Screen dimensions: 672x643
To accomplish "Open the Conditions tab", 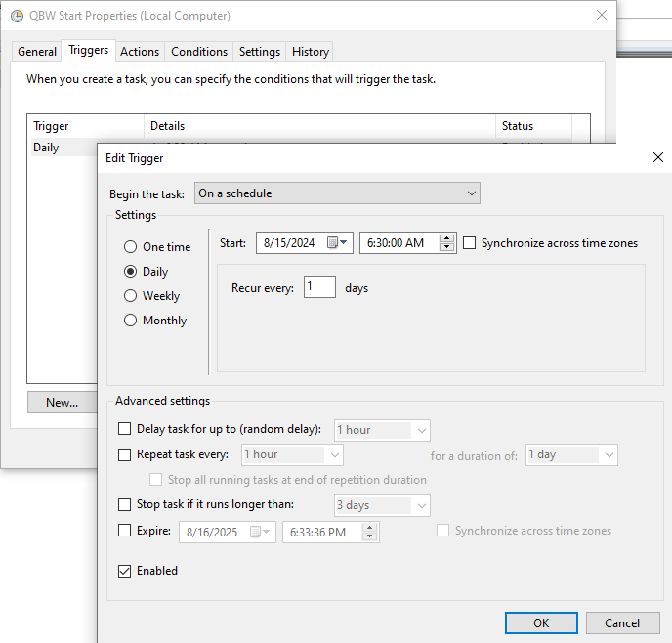I will click(x=199, y=52).
